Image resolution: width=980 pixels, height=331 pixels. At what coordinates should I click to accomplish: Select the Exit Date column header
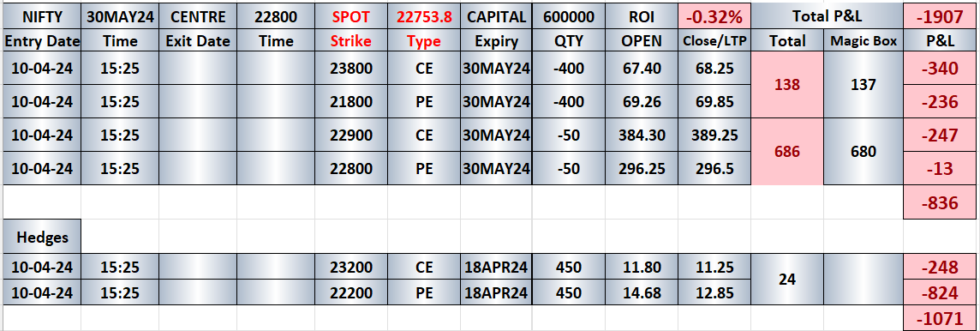tap(198, 41)
